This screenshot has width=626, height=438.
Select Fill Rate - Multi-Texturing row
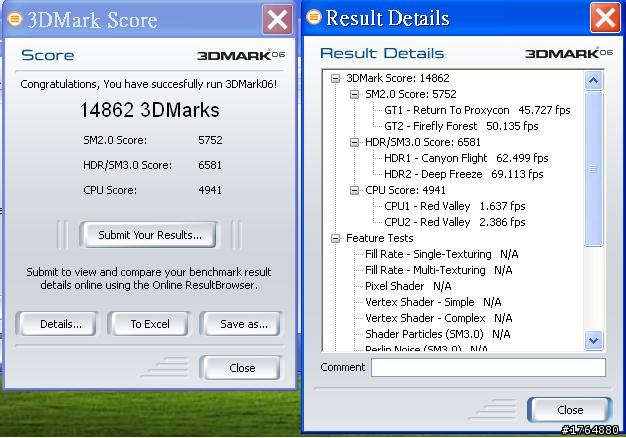click(x=438, y=270)
